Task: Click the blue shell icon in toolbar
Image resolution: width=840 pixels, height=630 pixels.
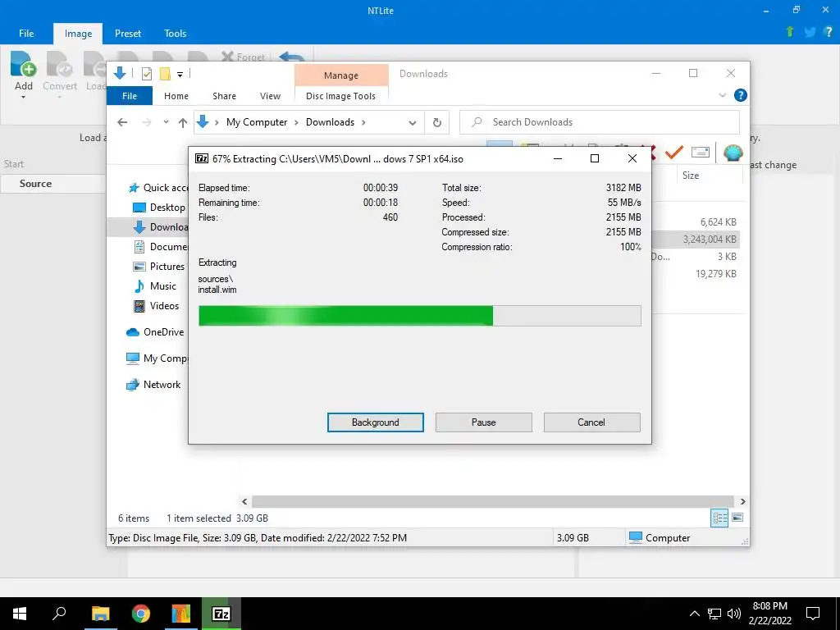Action: click(733, 152)
